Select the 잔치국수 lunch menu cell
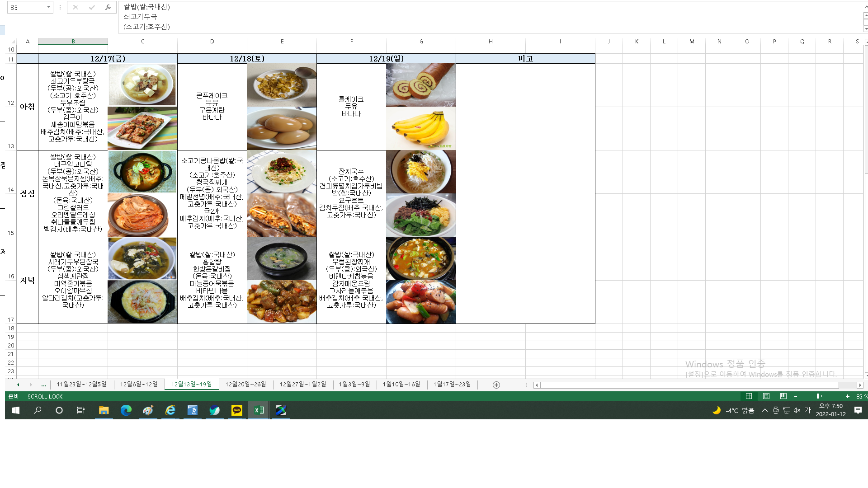868x488 pixels. click(x=351, y=193)
